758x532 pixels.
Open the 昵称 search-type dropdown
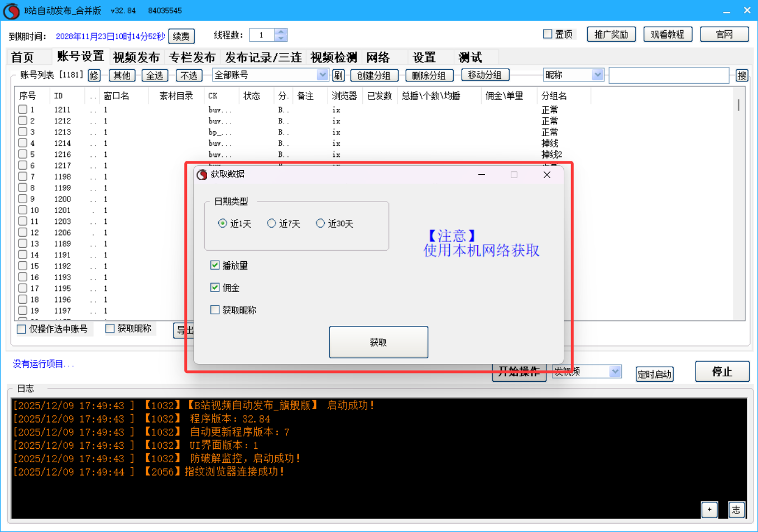pos(597,75)
